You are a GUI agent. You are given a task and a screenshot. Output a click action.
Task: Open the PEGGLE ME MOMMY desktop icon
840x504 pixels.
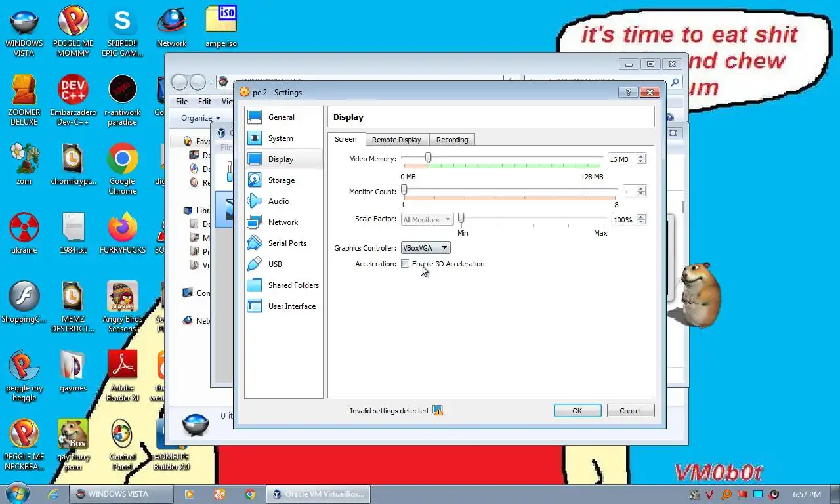(73, 31)
